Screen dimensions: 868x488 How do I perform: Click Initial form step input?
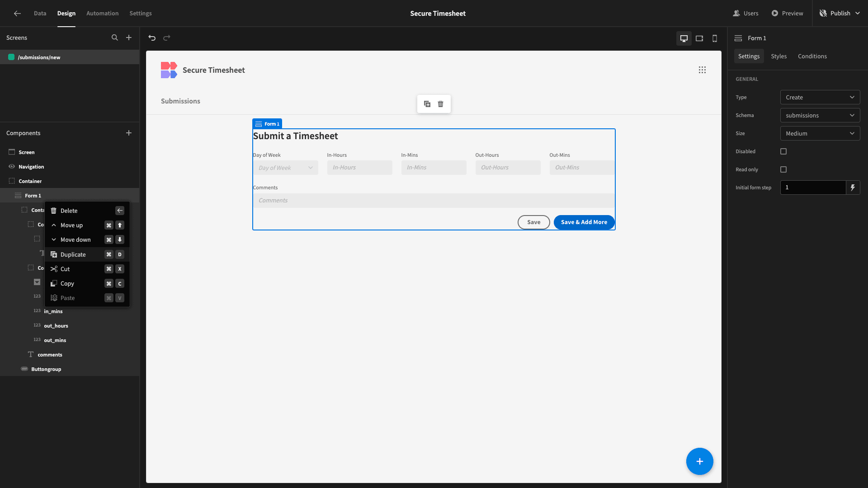813,188
